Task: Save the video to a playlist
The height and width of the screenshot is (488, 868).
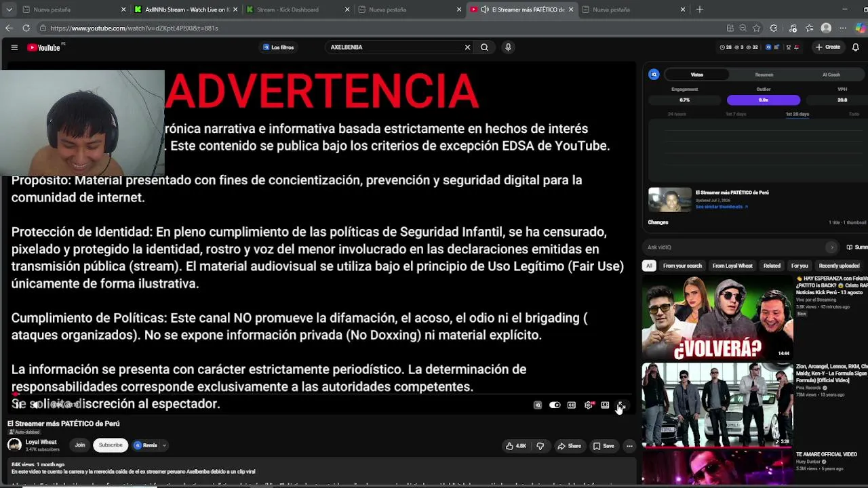Action: point(604,446)
